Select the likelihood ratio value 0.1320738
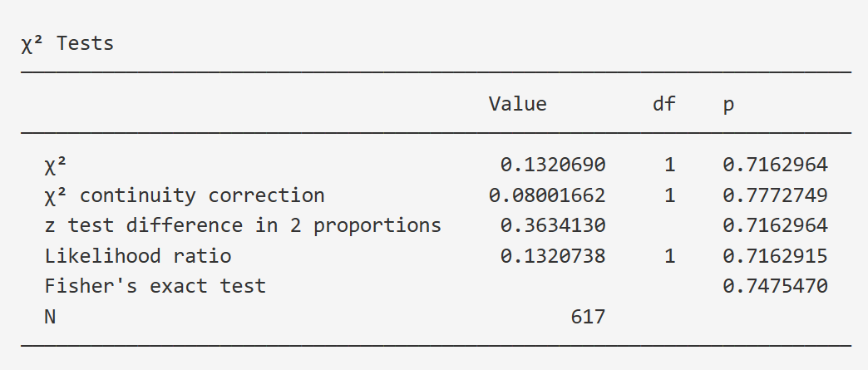Screen dimensions: 868x370 click(553, 256)
